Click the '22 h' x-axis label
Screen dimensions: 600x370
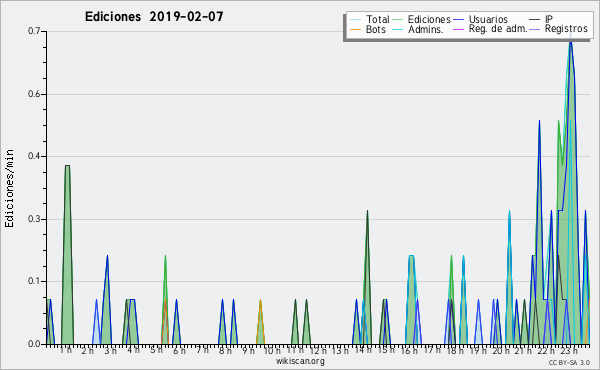546,350
